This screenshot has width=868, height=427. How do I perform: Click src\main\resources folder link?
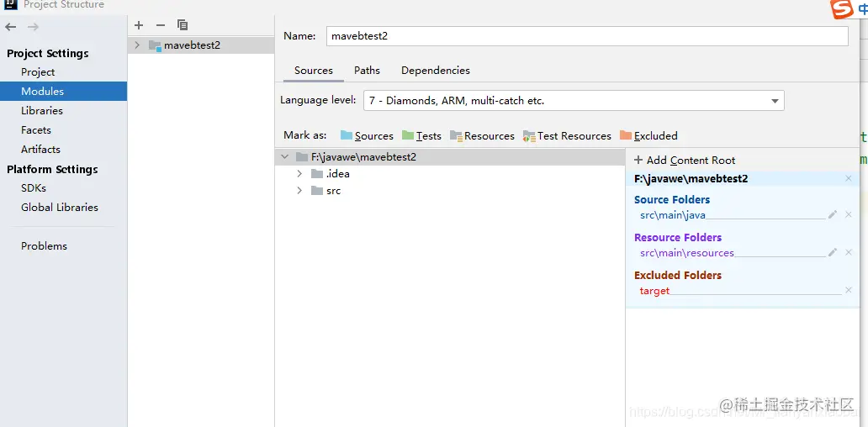(687, 253)
